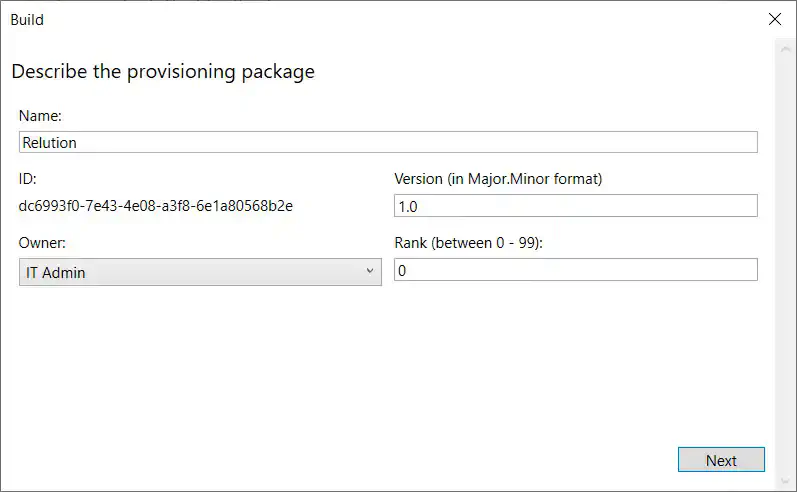Click the Build title bar text
This screenshot has height=492, width=797.
click(27, 19)
